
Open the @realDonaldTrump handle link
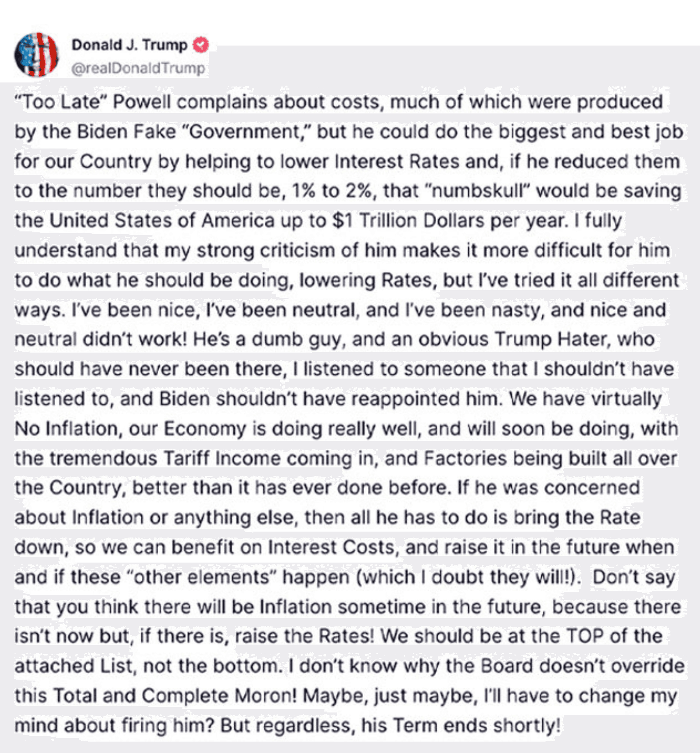tap(138, 68)
